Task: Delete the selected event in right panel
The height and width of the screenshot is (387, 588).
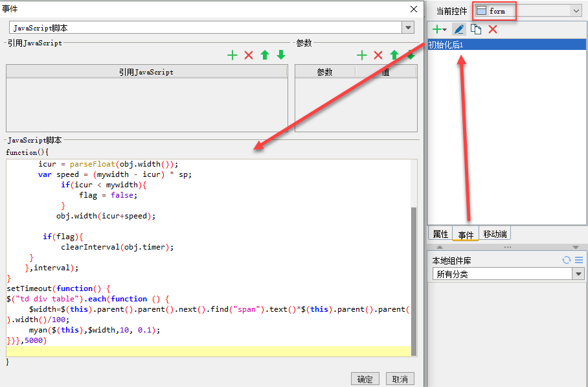Action: [493, 29]
